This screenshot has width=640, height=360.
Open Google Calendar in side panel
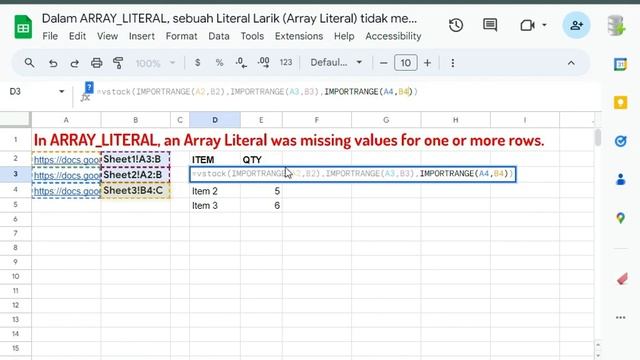(620, 64)
